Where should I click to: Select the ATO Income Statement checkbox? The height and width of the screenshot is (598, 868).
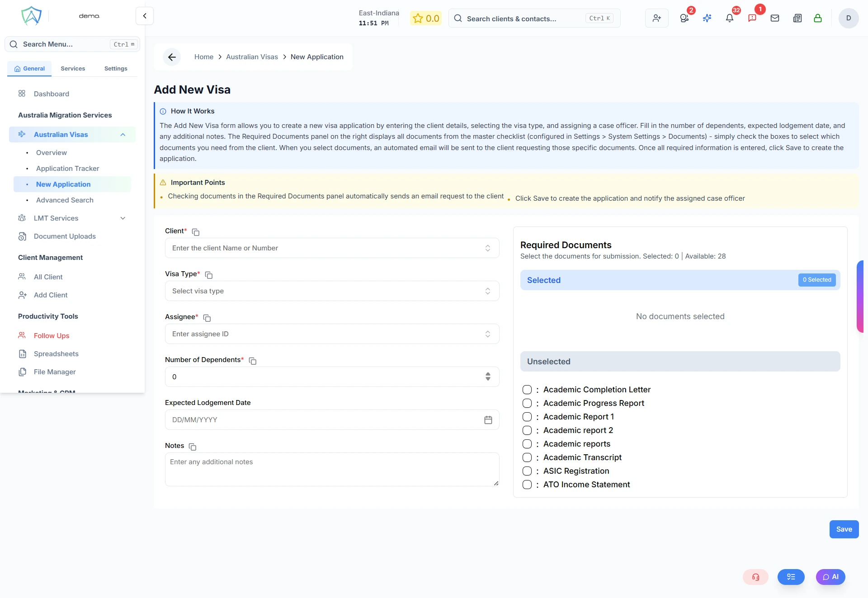pyautogui.click(x=527, y=485)
